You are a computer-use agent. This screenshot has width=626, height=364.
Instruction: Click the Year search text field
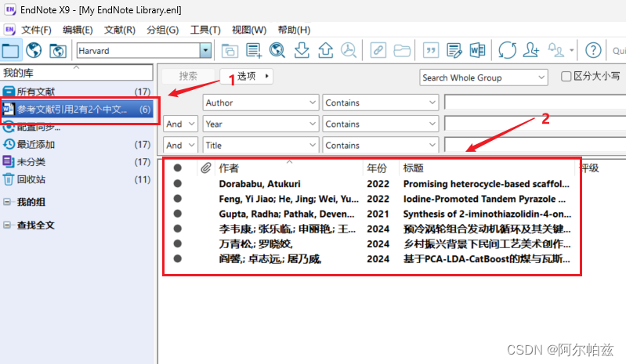(x=535, y=124)
